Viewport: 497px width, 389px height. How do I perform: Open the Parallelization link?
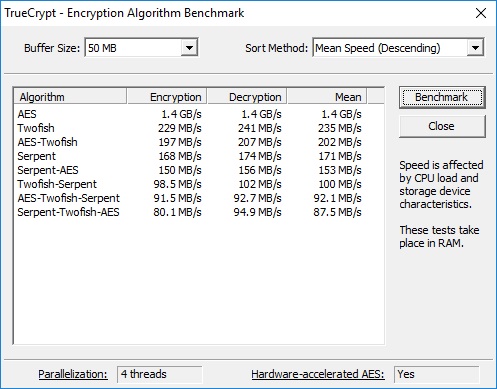(x=73, y=374)
